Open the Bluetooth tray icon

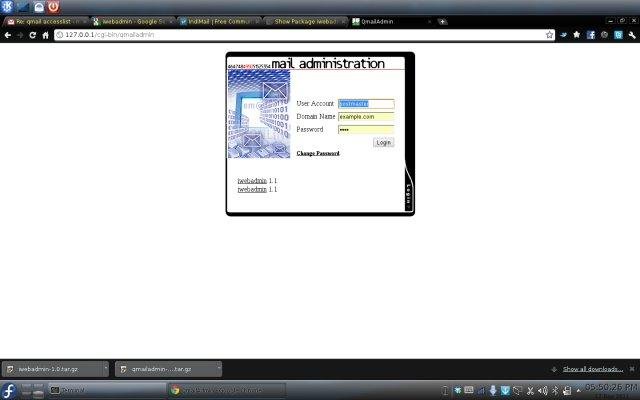click(555, 391)
